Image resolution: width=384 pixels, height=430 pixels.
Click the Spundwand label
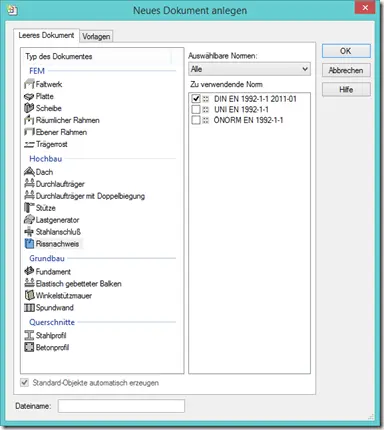55,308
